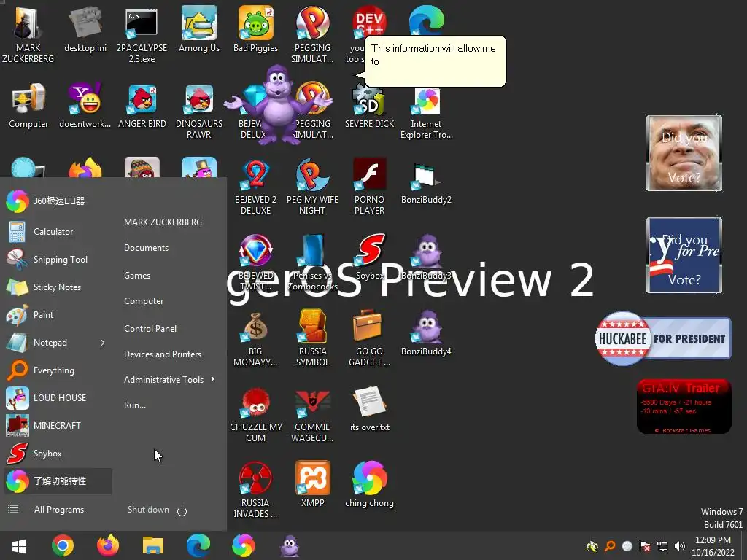Click the BonziBuddy purple gorilla character

(x=278, y=105)
